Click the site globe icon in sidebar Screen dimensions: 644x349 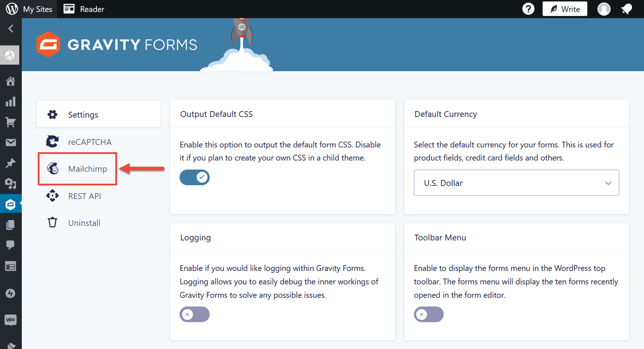click(x=10, y=55)
